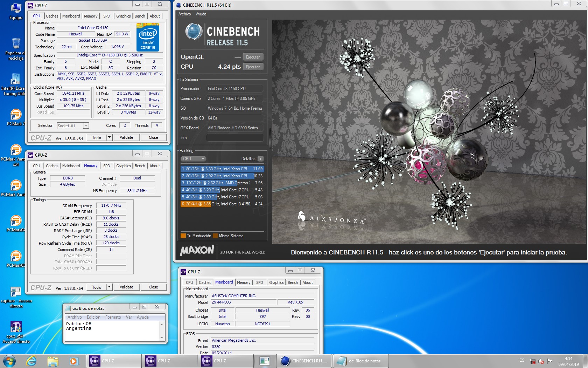Click the DRAM Frequency value 1170.7 MHz
This screenshot has height=368, width=588.
111,205
